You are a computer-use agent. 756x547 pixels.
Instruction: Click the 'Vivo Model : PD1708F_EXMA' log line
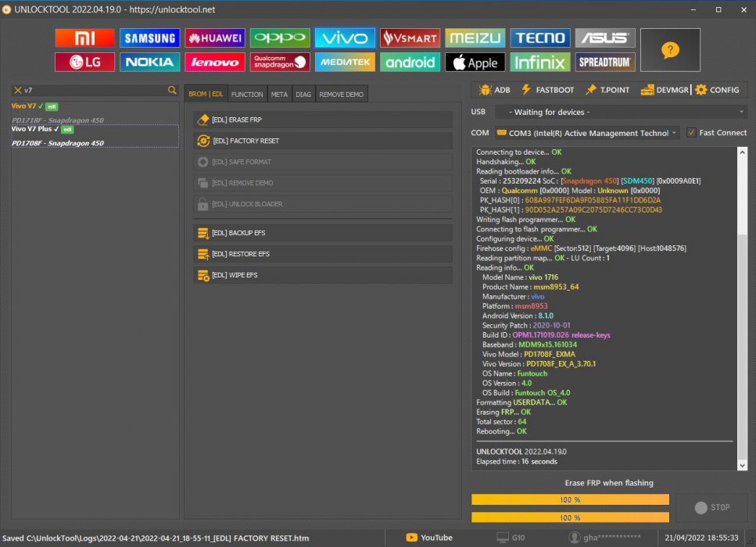(528, 354)
